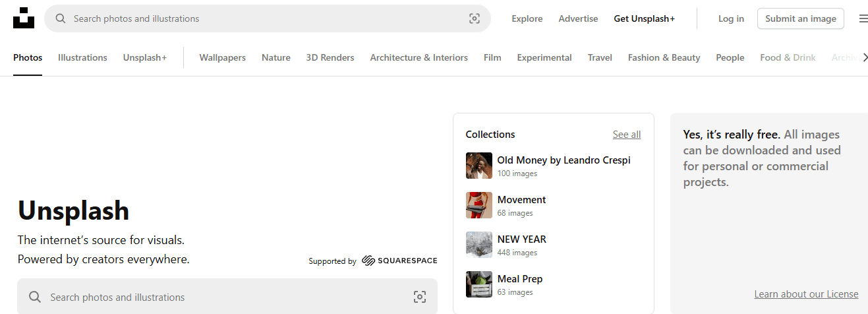Click Get Unsplash+ link
Viewport: 868px width, 314px height.
tap(644, 18)
